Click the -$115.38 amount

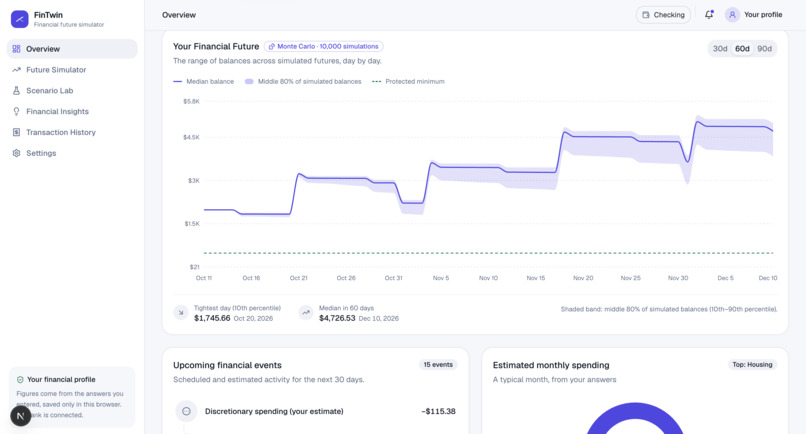pos(438,411)
